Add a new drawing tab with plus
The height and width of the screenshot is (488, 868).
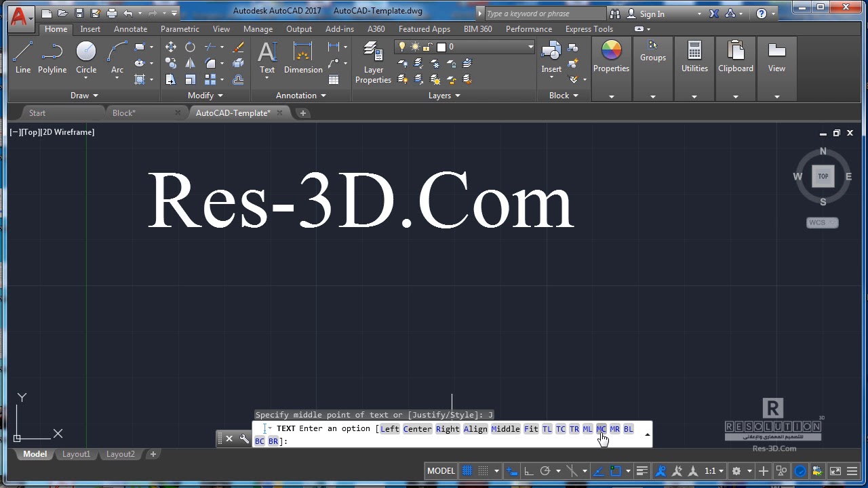click(x=303, y=113)
